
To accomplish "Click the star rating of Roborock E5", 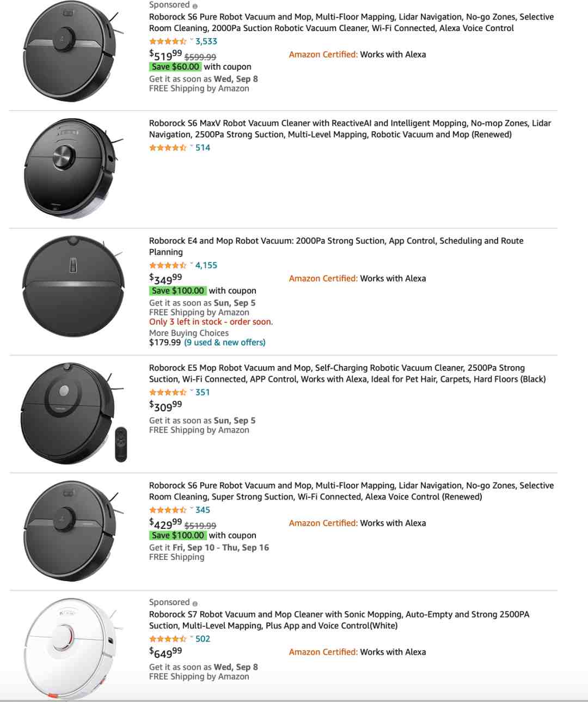I will coord(168,392).
